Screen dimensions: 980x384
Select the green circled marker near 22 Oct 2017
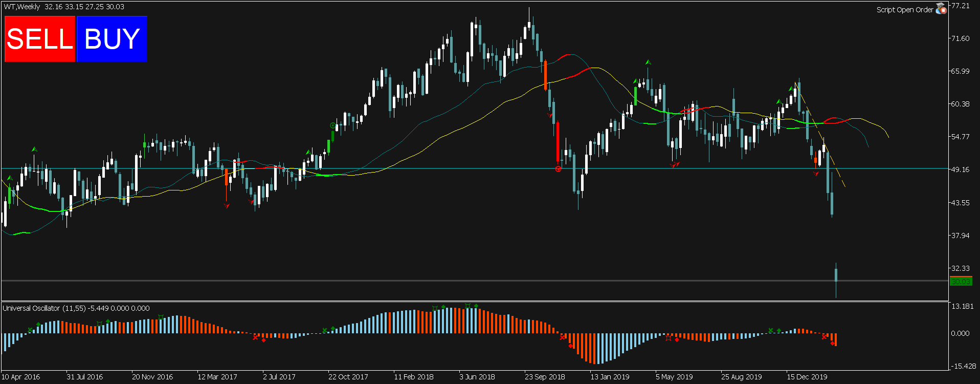tap(333, 125)
